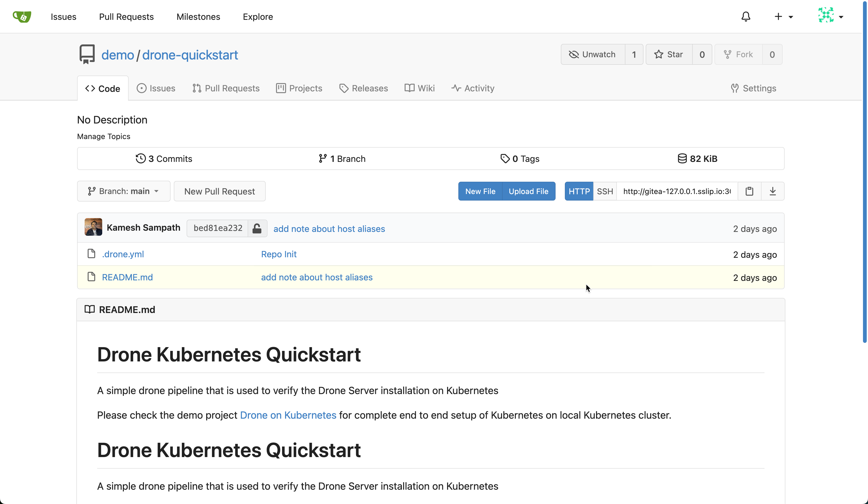Open README.md row's host aliases commit
This screenshot has height=504, width=868.
317,277
